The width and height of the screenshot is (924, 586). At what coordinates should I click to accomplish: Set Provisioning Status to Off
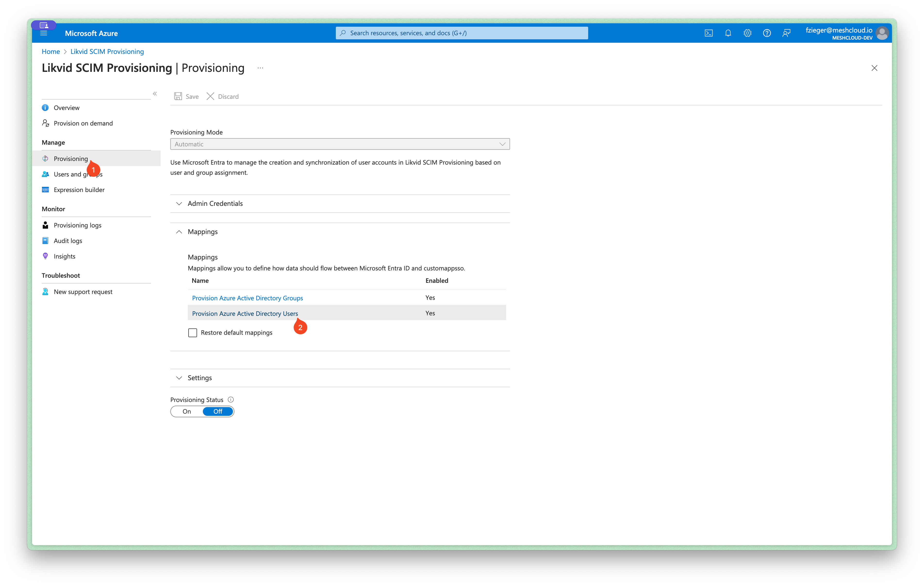click(218, 411)
